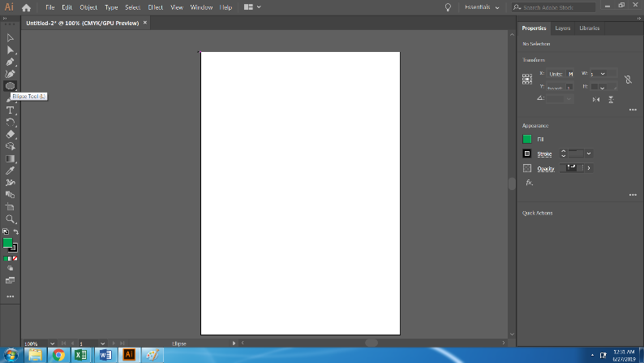Open the Object menu
Viewport: 644px width, 363px height.
[x=88, y=7]
